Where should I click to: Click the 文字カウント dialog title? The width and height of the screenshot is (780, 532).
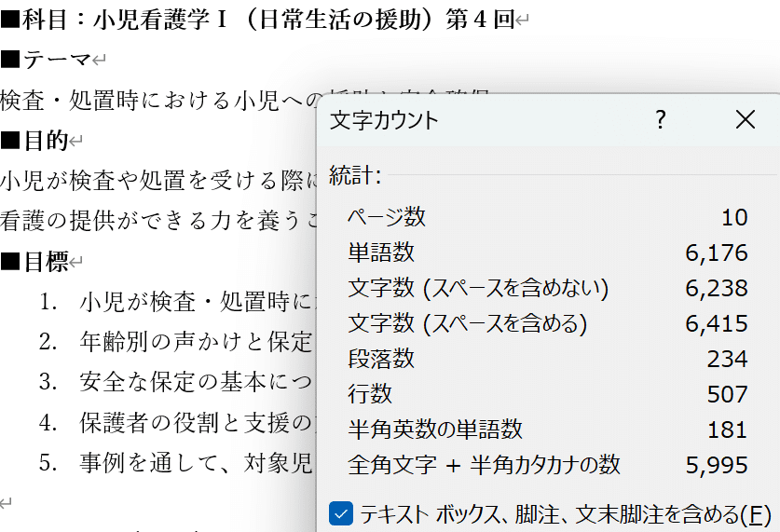384,120
